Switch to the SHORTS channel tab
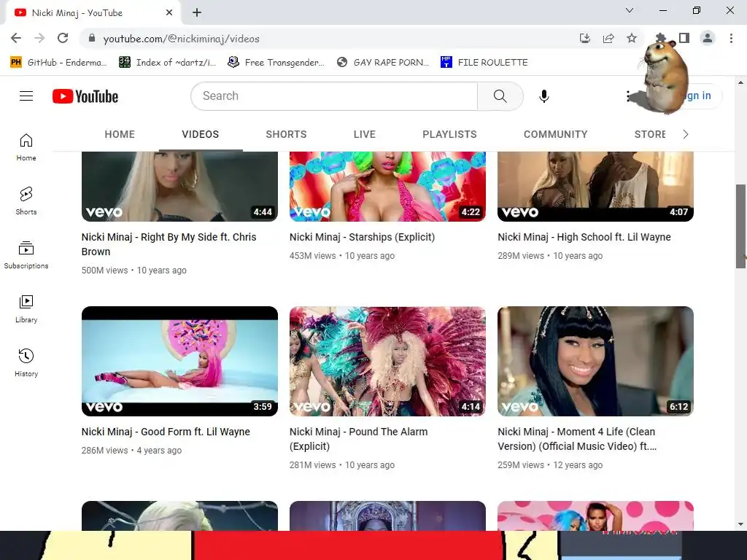The image size is (747, 560). (x=286, y=134)
